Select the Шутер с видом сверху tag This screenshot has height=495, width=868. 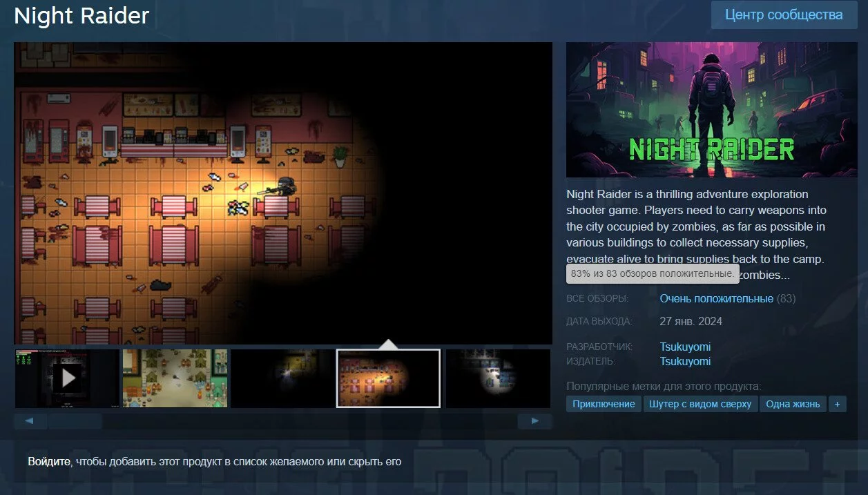tap(700, 404)
